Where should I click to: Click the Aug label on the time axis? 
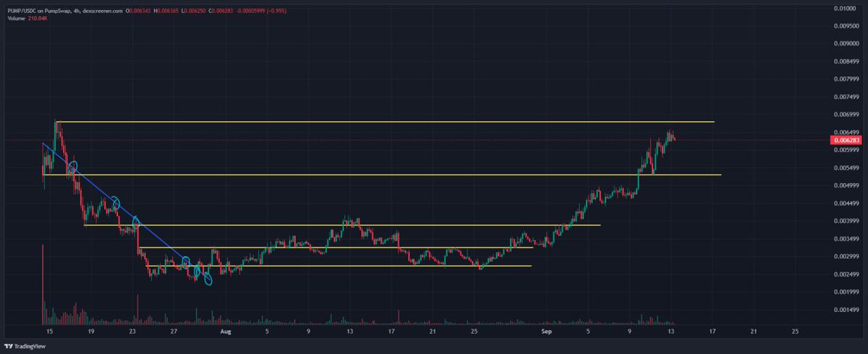click(x=226, y=332)
